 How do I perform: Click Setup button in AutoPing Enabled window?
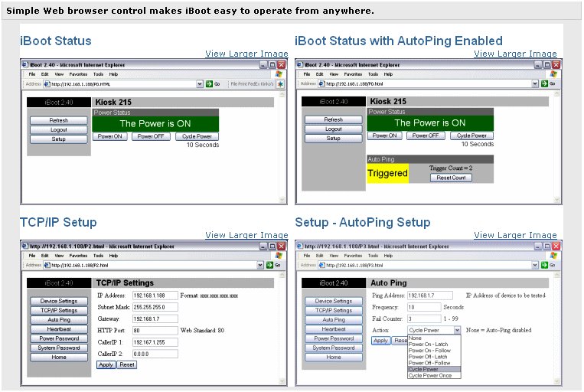(x=334, y=139)
